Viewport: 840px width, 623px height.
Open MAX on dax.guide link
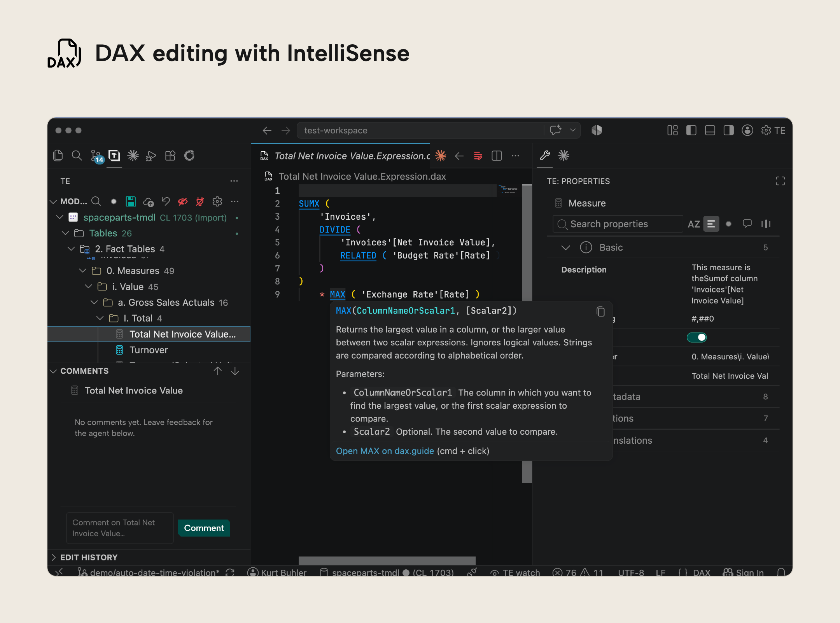[x=385, y=451]
